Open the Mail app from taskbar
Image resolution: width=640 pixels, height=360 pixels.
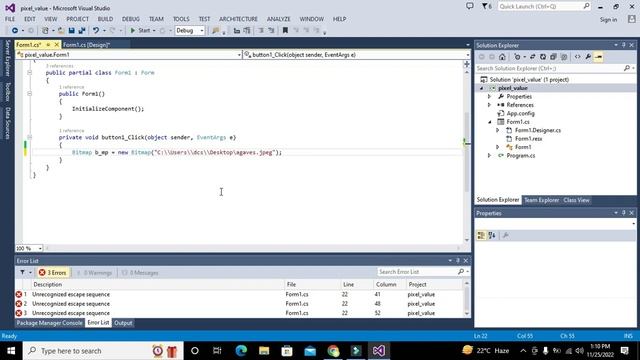coord(310,351)
